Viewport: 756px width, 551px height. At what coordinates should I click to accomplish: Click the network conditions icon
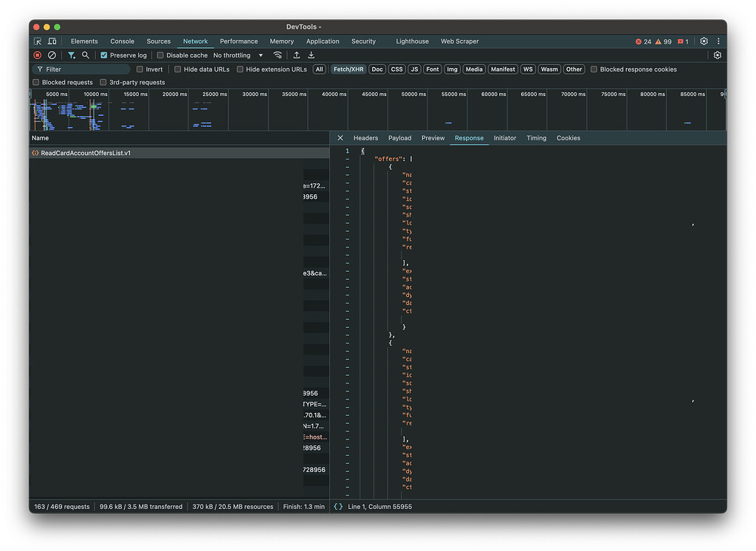pyautogui.click(x=278, y=55)
